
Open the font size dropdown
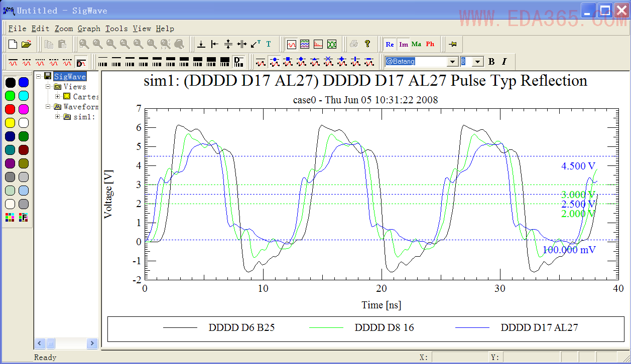coord(478,61)
